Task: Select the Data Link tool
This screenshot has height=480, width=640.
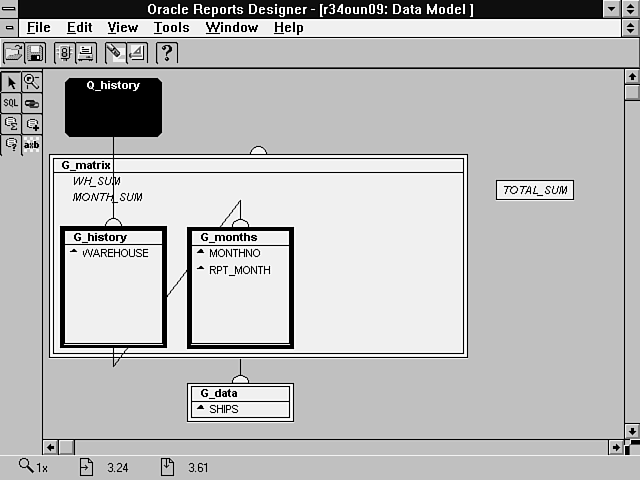Action: (x=32, y=103)
